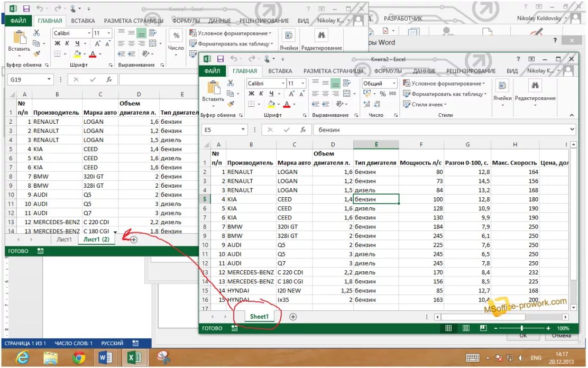This screenshot has width=588, height=368.
Task: Open ВИД tab in Книга1 window
Action: [x=303, y=21]
